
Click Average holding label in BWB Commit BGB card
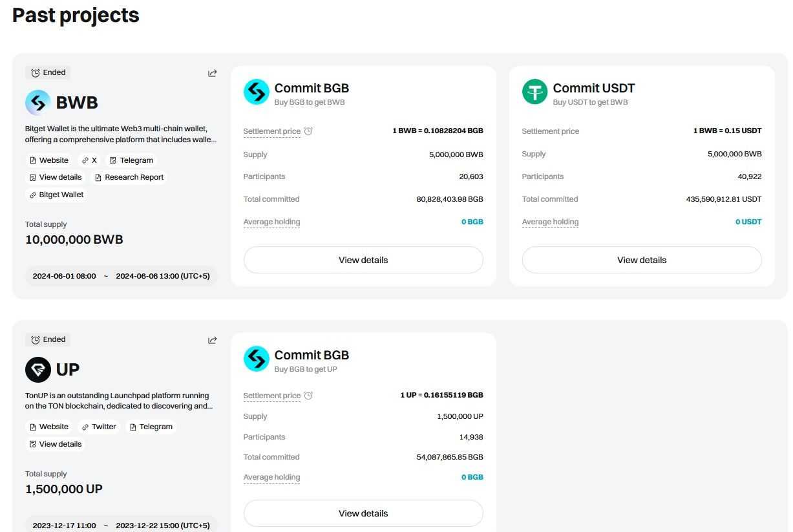click(x=271, y=222)
